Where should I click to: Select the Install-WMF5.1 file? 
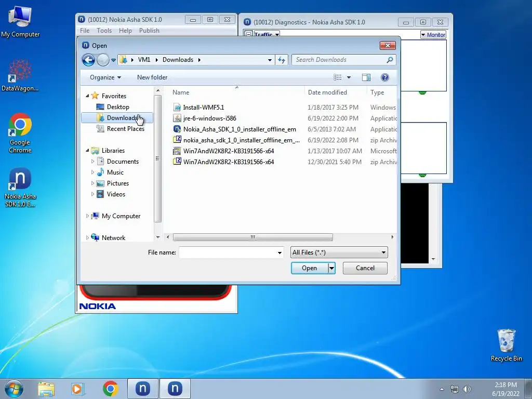coord(204,108)
